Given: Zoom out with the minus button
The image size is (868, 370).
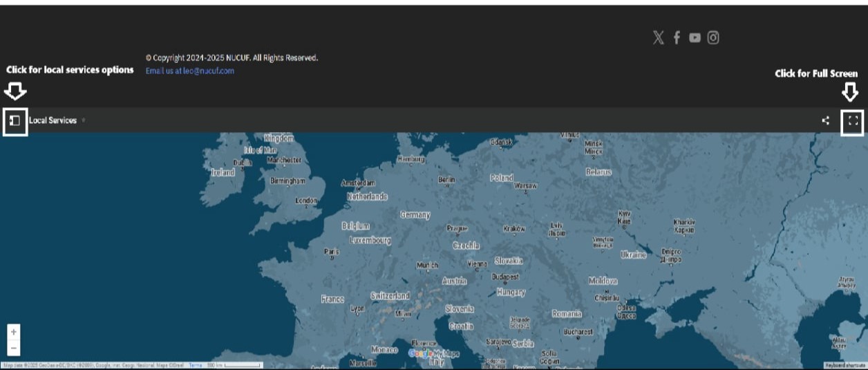Looking at the screenshot, I should point(14,348).
